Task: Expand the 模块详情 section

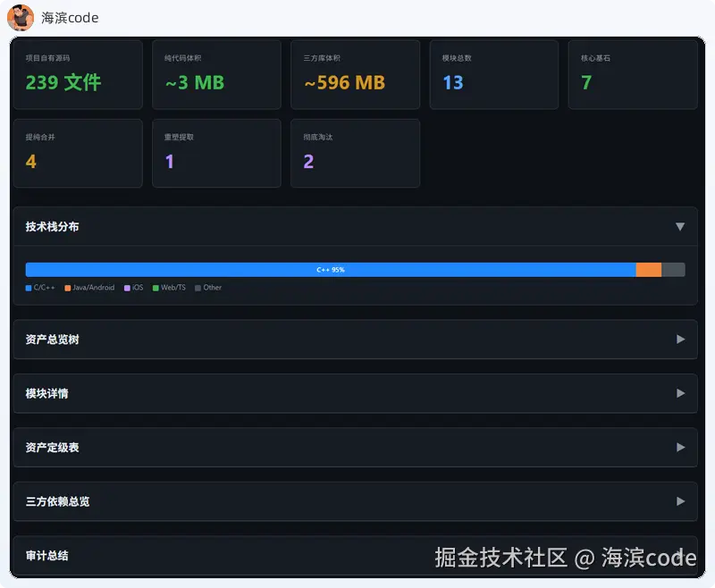Action: click(x=681, y=393)
